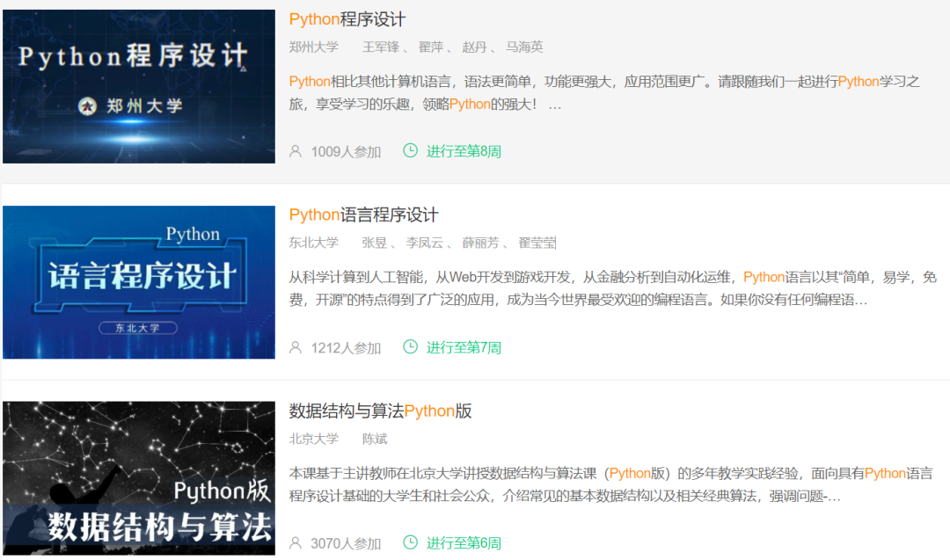Viewport: 950px width, 560px height.
Task: Click the clock icon beside 进行至第8周
Action: tap(410, 150)
